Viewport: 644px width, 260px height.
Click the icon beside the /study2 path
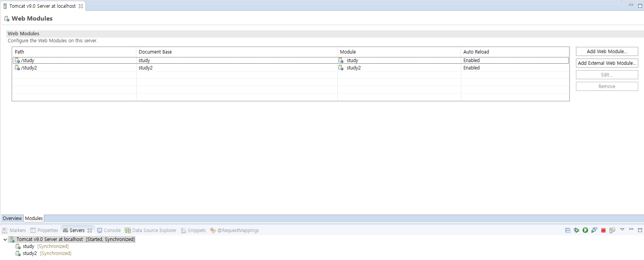tap(17, 68)
